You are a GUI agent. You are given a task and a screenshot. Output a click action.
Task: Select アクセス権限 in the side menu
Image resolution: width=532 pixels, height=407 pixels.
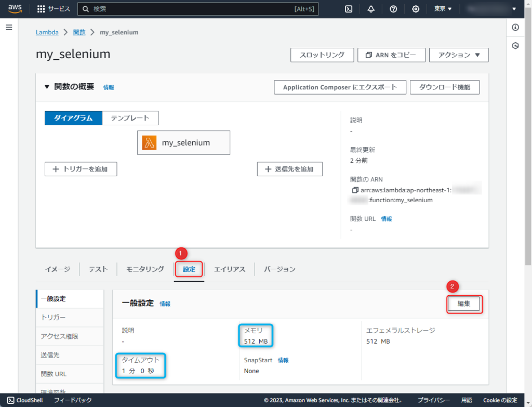tap(70, 336)
